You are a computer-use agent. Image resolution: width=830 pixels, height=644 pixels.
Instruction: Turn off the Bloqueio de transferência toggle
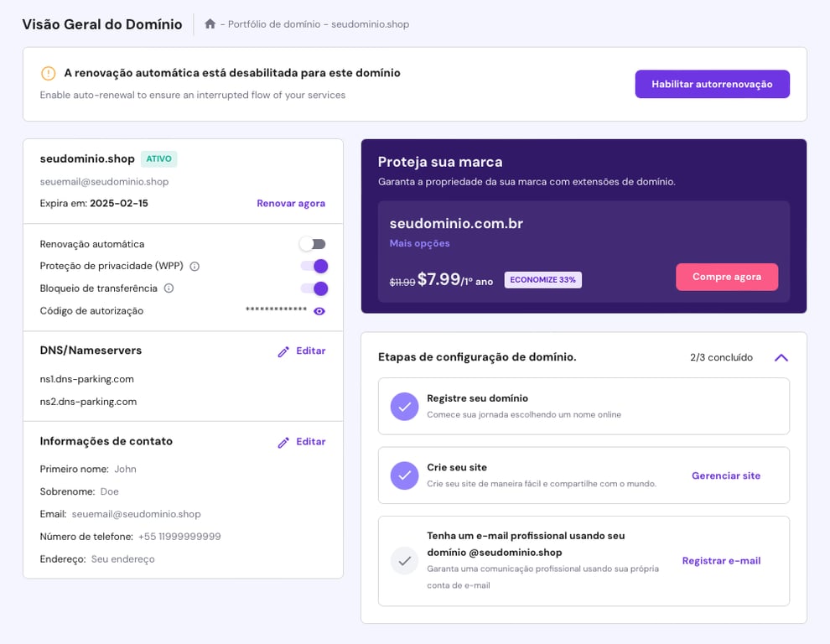click(x=313, y=288)
